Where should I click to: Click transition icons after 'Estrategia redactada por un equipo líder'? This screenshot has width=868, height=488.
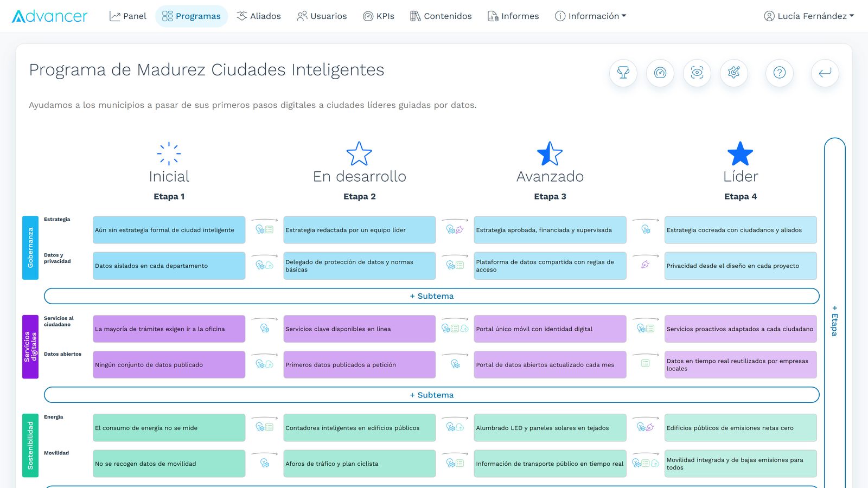click(455, 229)
